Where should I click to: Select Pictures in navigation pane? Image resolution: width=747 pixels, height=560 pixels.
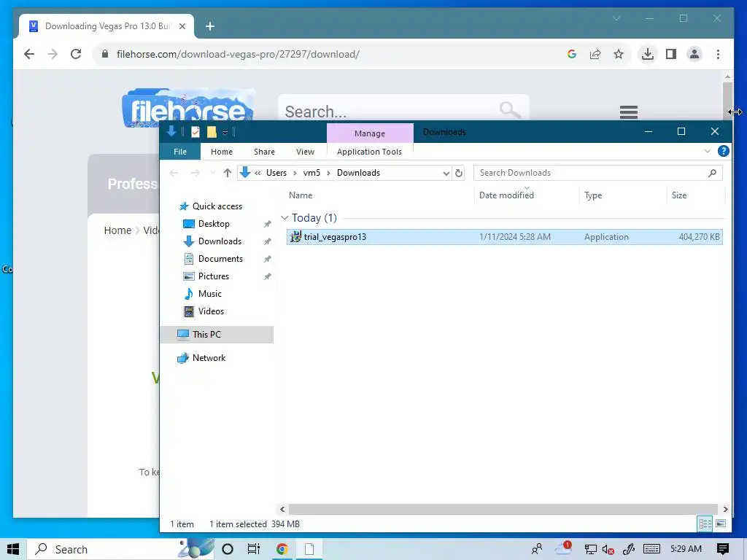(214, 276)
